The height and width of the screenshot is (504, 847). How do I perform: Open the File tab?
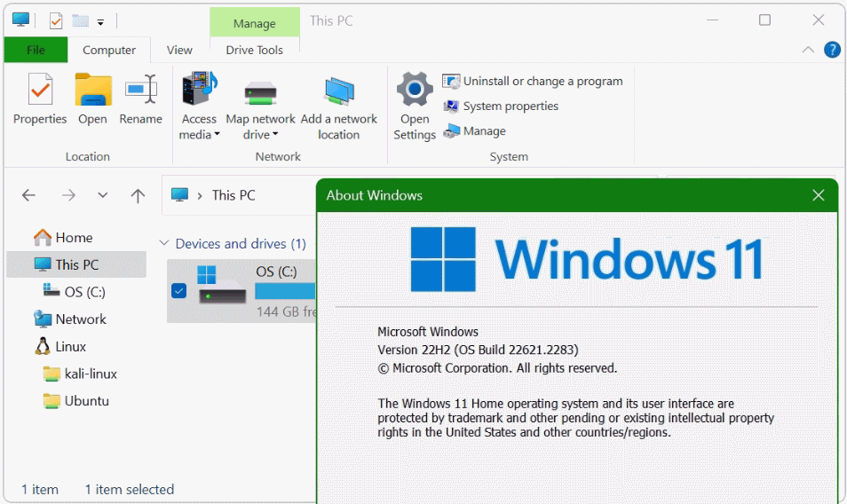point(36,50)
